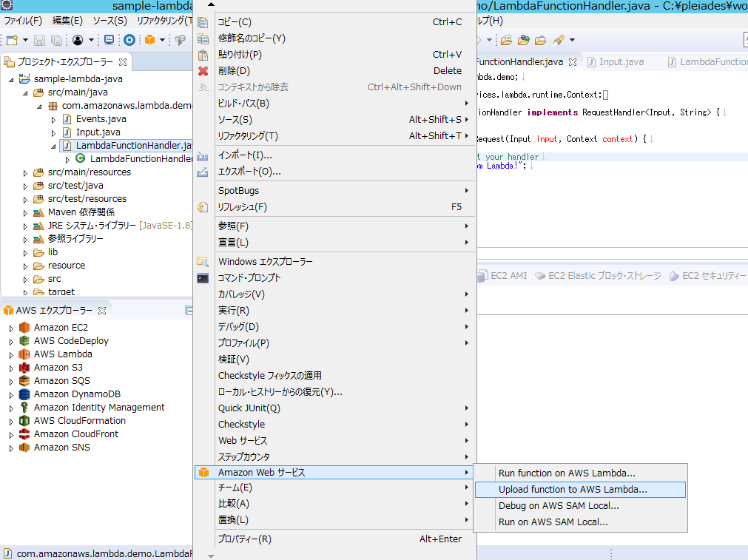Image resolution: width=748 pixels, height=560 pixels.
Task: Choose リフレッシュ(F) from the context menu
Action: point(334,207)
